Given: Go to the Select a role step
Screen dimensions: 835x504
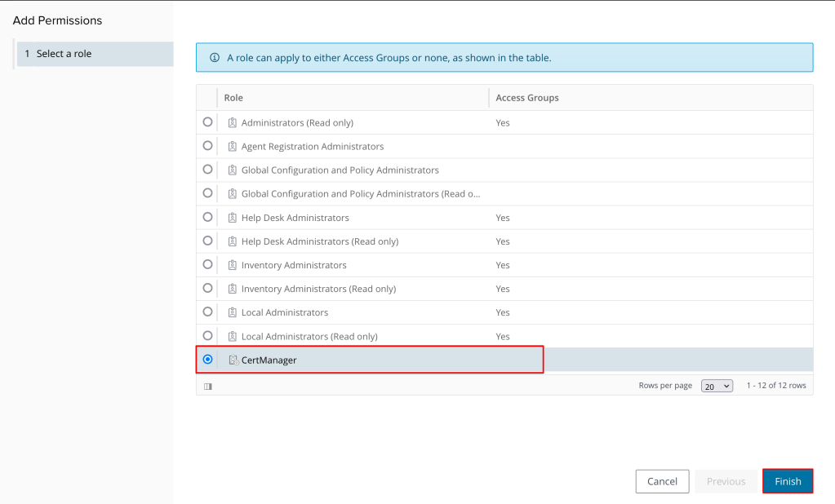Looking at the screenshot, I should 64,54.
